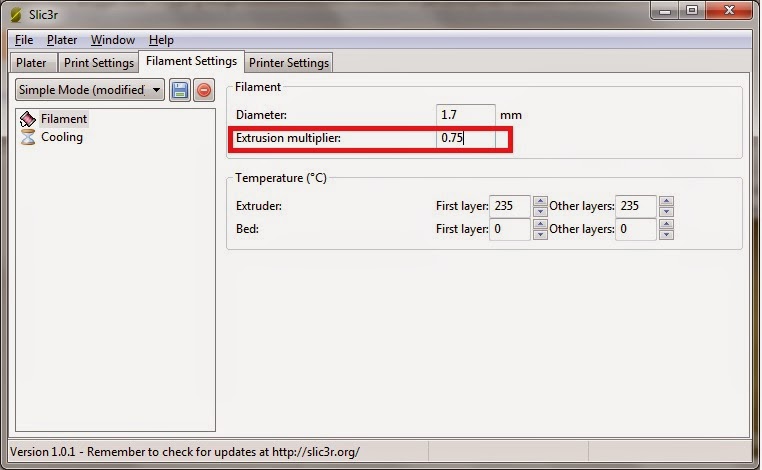Click the Version 1.0.1 status bar text
Viewport: 762px width, 470px height.
(x=185, y=452)
